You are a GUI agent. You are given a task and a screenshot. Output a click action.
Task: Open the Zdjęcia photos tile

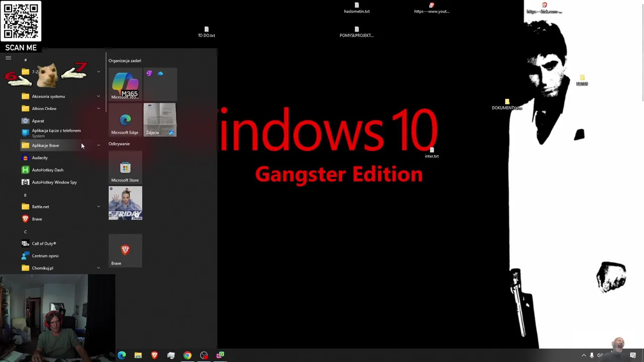(x=160, y=120)
